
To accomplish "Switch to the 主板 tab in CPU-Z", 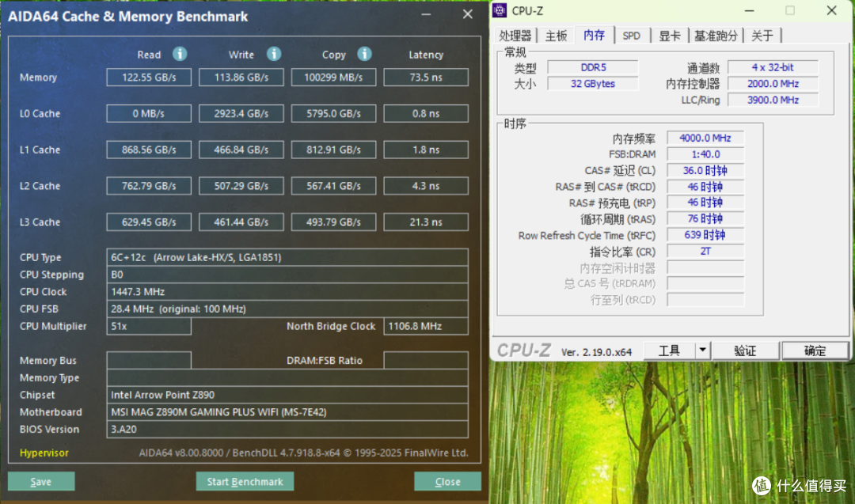I will point(557,36).
